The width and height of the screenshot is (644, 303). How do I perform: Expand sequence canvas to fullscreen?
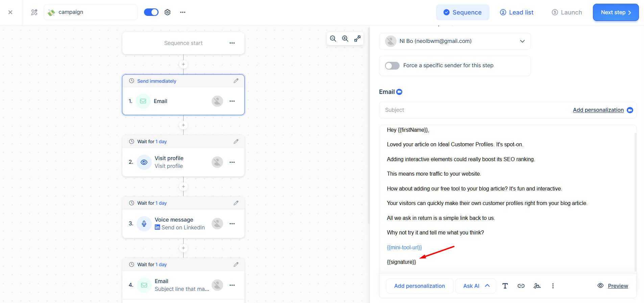(357, 39)
